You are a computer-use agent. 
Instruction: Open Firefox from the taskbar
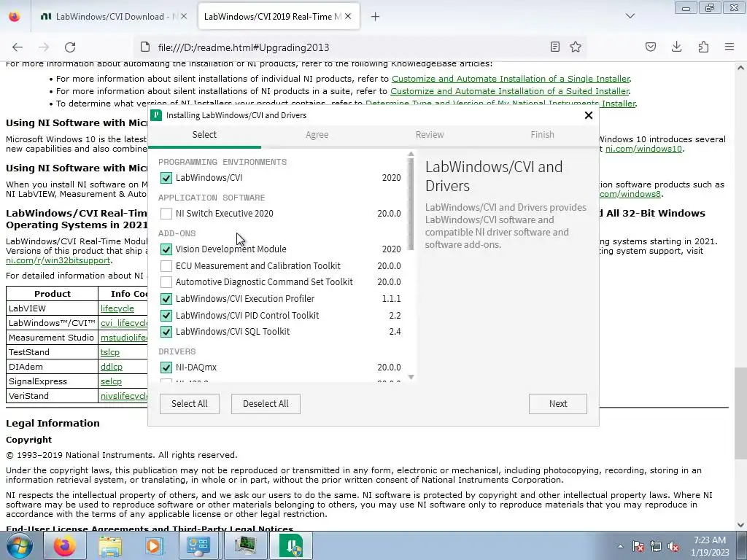click(x=64, y=545)
